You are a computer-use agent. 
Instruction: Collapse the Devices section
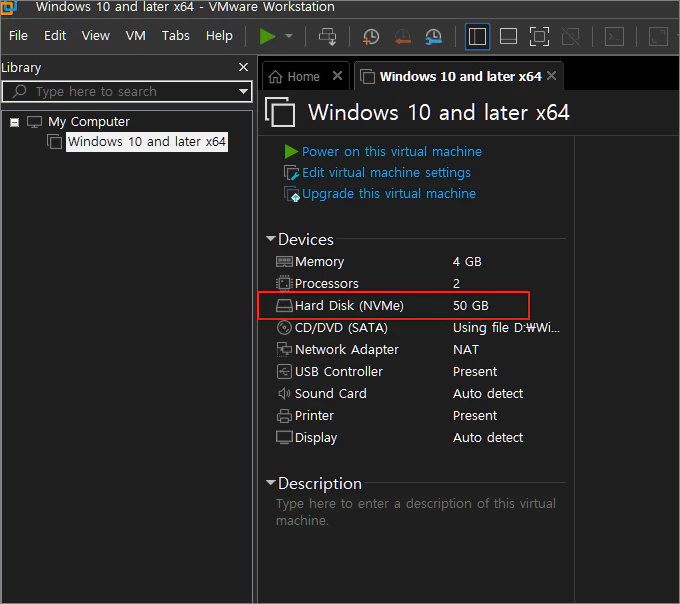point(271,239)
